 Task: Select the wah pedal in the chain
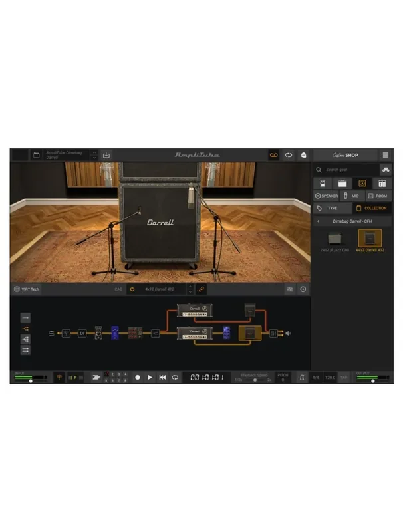(98, 333)
